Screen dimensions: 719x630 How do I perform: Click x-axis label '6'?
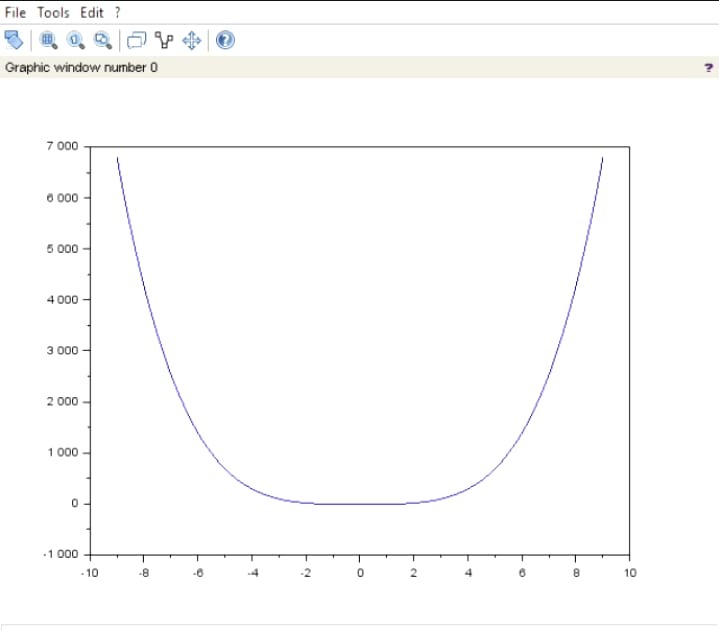522,573
